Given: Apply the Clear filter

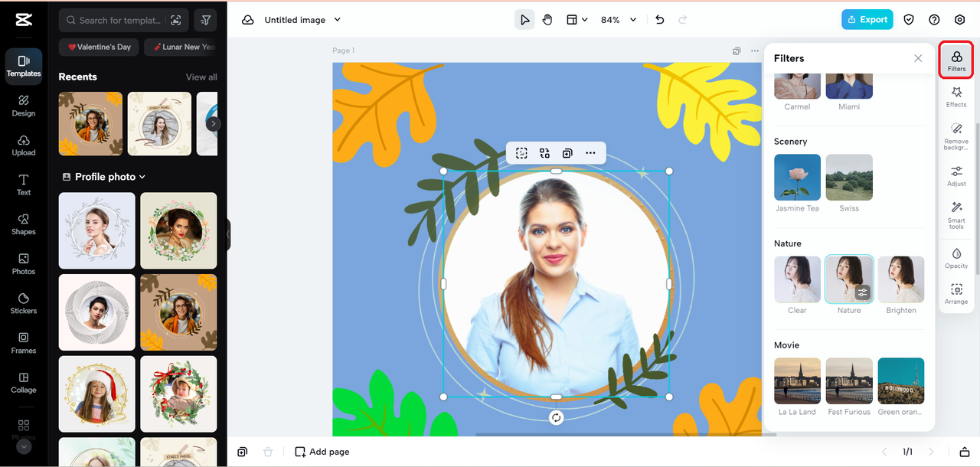Looking at the screenshot, I should 797,279.
